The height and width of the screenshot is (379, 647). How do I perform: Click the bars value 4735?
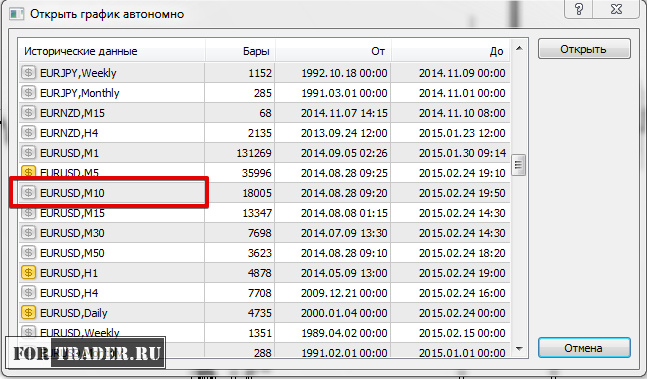click(x=260, y=313)
